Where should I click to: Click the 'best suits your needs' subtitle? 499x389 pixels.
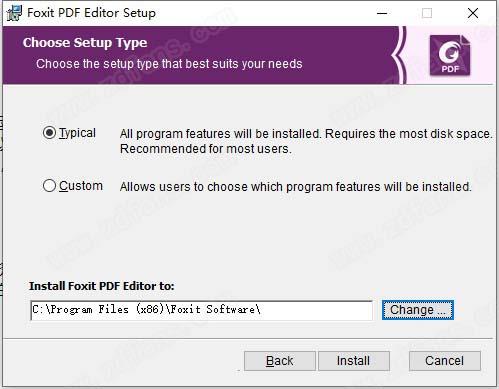[169, 63]
